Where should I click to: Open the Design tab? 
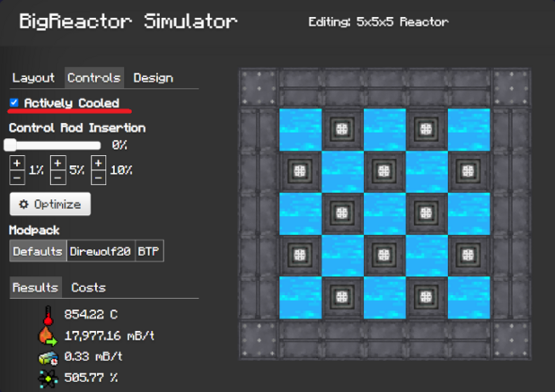[x=152, y=78]
